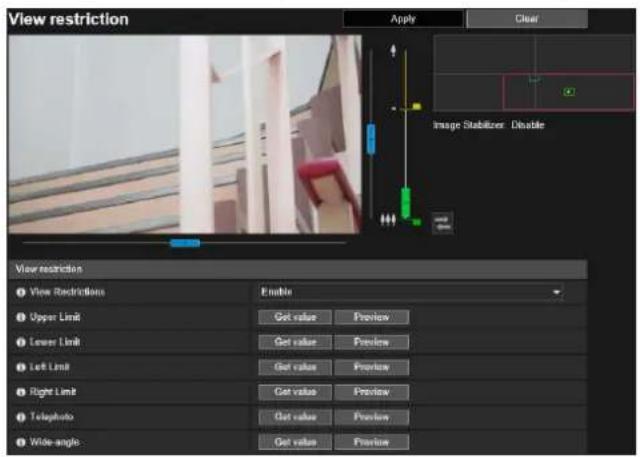Viewport: 640px width, 457px height.
Task: Click the green current-view marker in the panorama
Action: click(569, 92)
